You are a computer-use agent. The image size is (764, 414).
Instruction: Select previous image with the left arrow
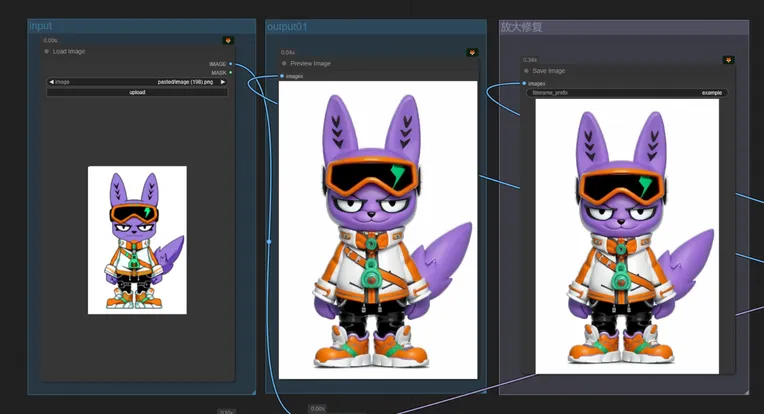tap(51, 82)
